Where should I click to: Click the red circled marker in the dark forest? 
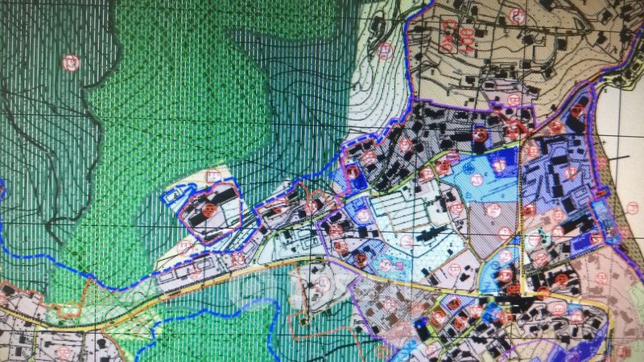coord(71,61)
